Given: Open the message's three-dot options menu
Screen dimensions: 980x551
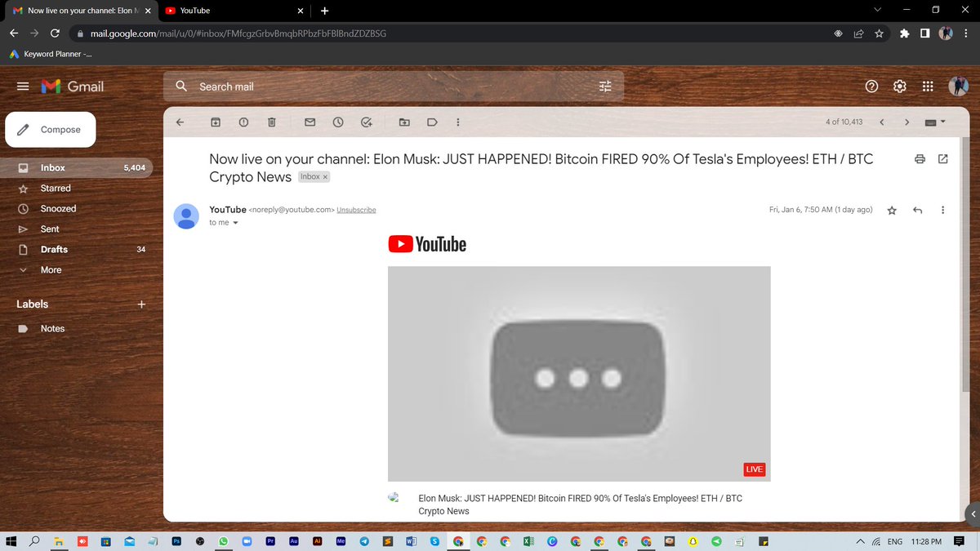Looking at the screenshot, I should coord(943,211).
